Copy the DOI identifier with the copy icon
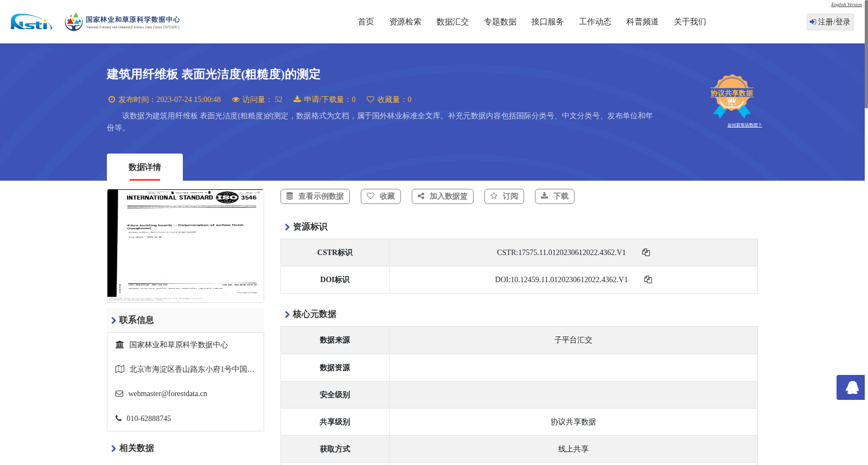The height and width of the screenshot is (465, 868). pyautogui.click(x=648, y=279)
